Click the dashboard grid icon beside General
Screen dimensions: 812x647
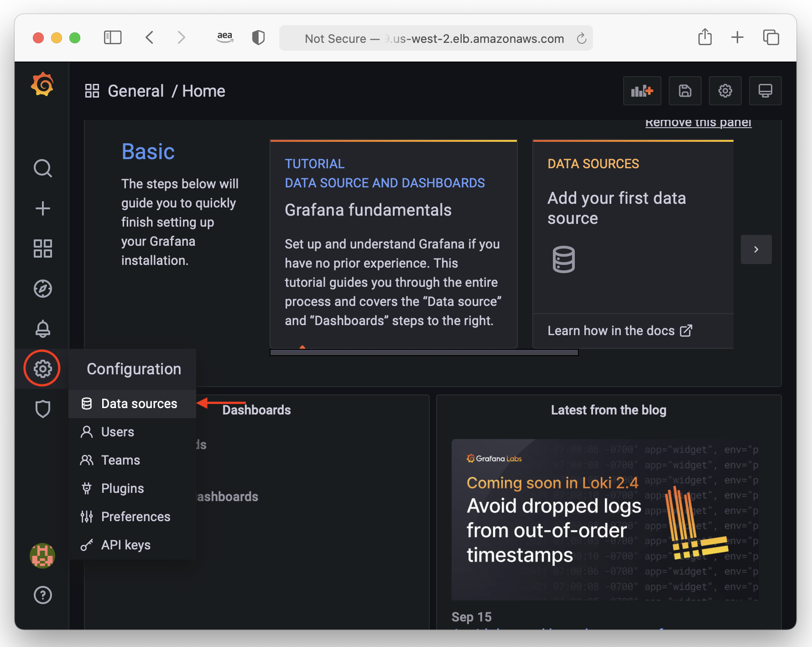pos(92,91)
